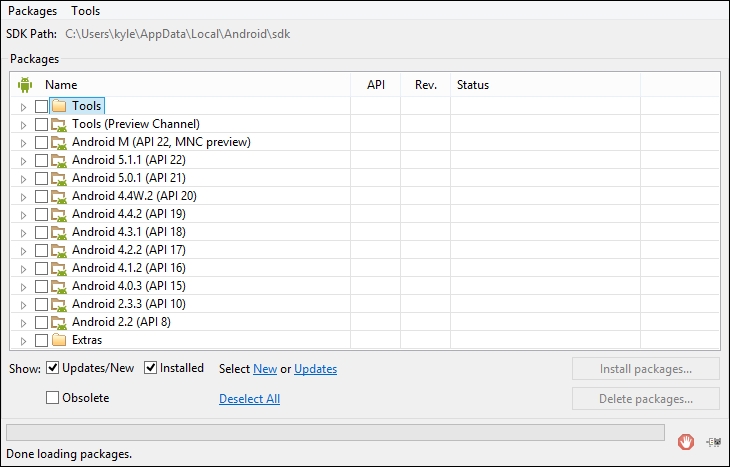Expand the Android 4.4W.2 (API 20) node
The height and width of the screenshot is (467, 730).
pos(23,197)
